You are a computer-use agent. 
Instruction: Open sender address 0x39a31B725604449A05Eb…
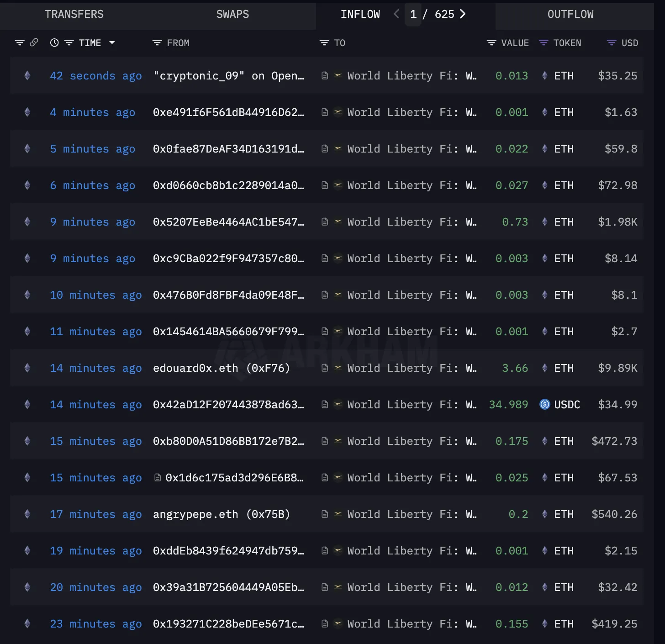pyautogui.click(x=228, y=587)
